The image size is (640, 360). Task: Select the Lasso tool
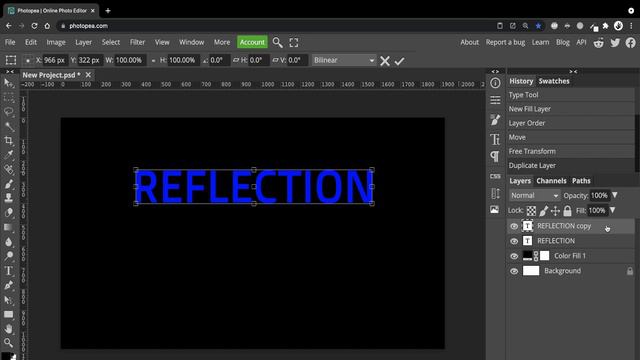pyautogui.click(x=9, y=112)
